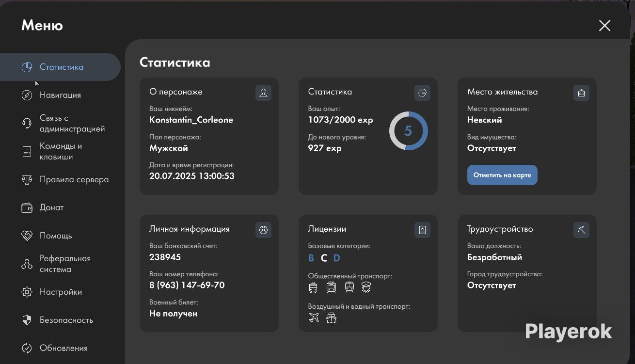Click the Меню window title

pyautogui.click(x=42, y=25)
